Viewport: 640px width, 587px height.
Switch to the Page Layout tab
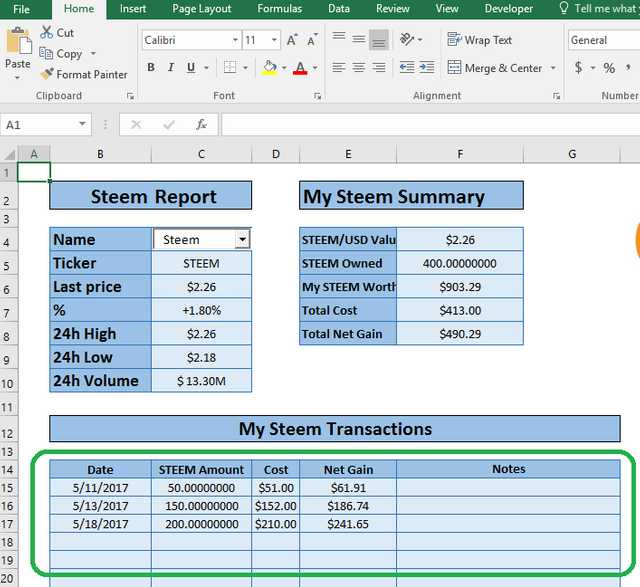point(202,9)
